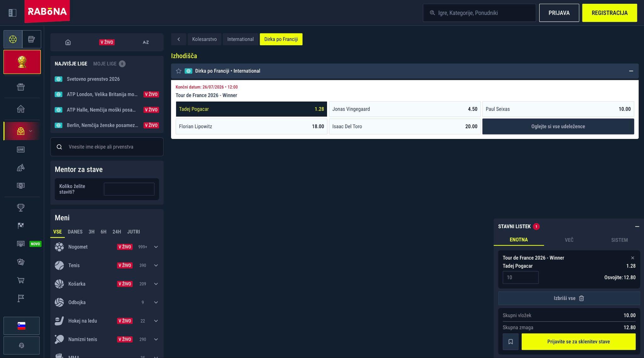
Task: Change language via Slovenian flag button
Action: tap(21, 326)
